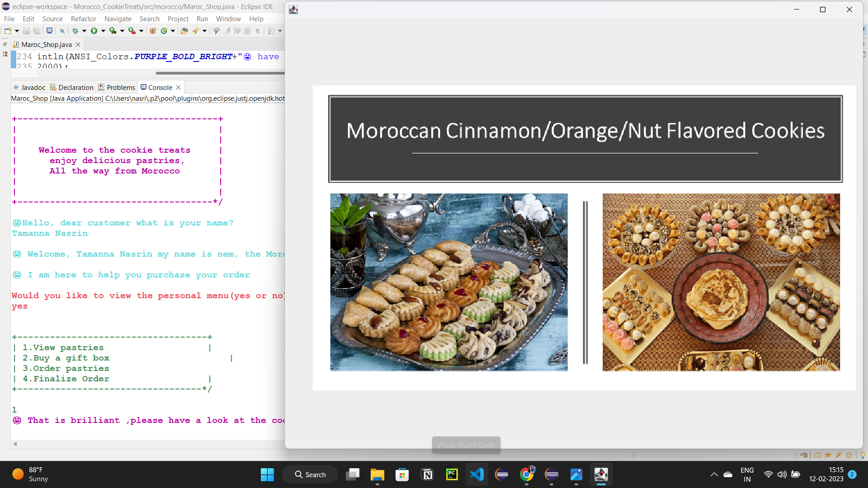Open the Search dialog icon
The height and width of the screenshot is (488, 868).
(195, 31)
